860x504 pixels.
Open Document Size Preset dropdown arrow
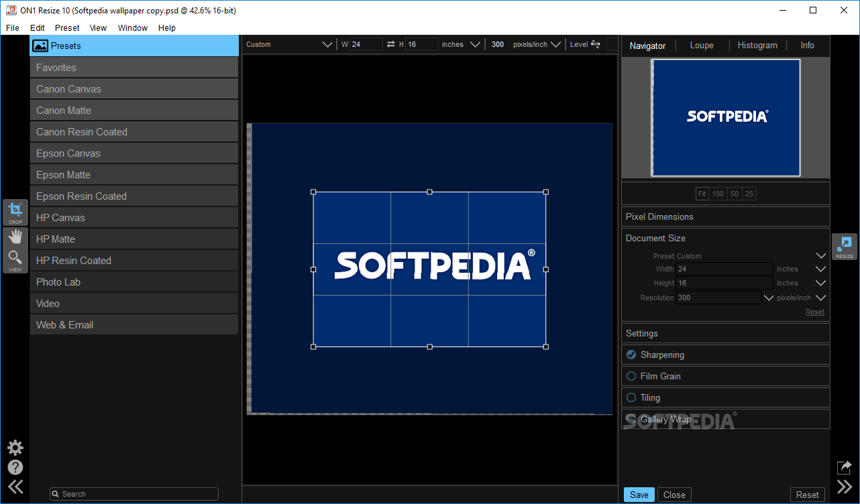coord(820,256)
